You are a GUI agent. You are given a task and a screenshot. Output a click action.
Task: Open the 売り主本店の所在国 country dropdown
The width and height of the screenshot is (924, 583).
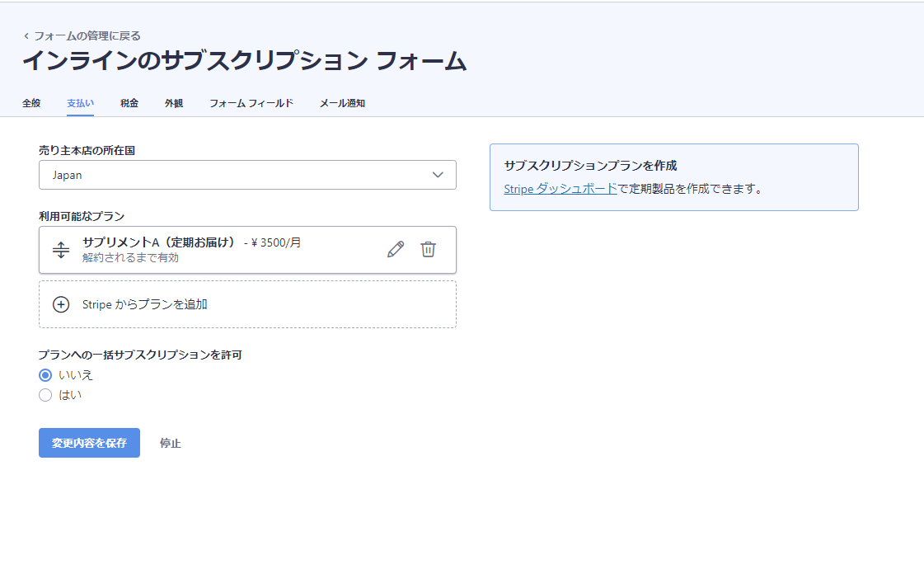[x=247, y=175]
